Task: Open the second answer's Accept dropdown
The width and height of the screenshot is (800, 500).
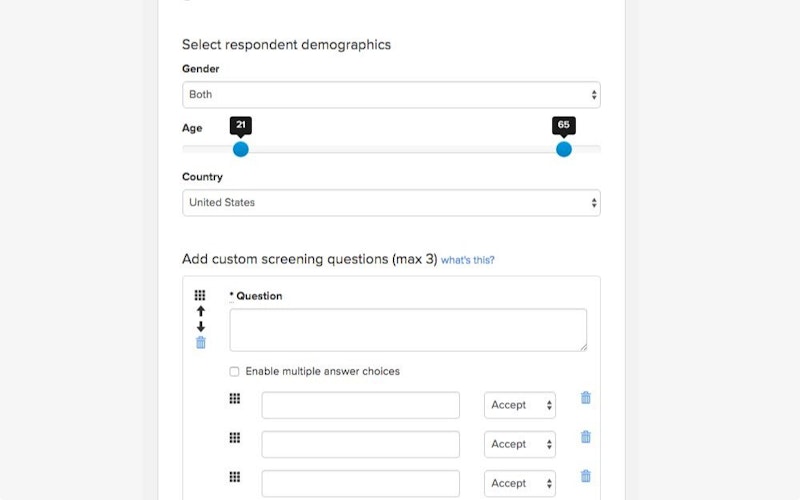Action: 520,444
